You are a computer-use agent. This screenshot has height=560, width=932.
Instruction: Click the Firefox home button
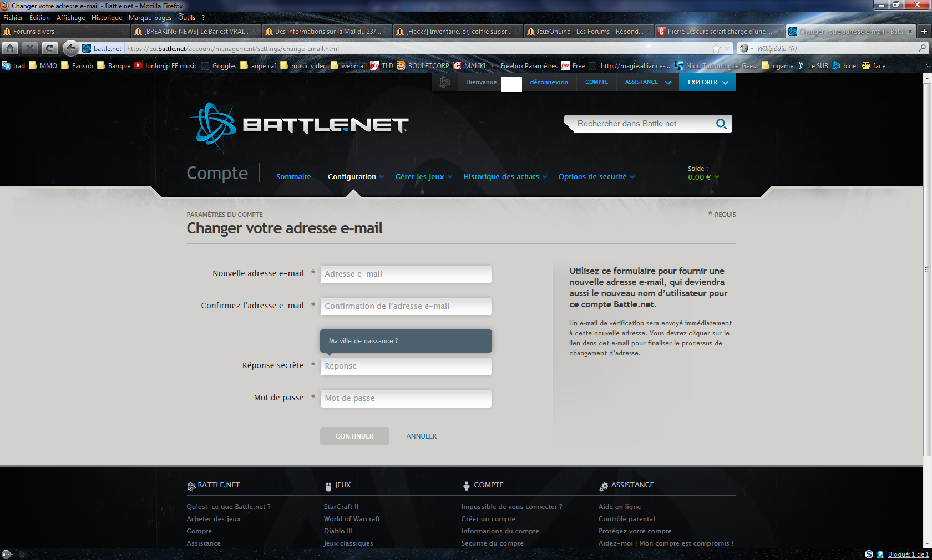click(x=10, y=48)
